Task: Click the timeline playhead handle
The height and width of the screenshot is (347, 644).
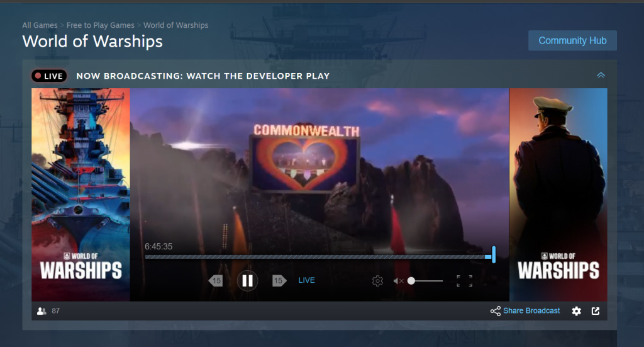Action: pyautogui.click(x=493, y=254)
